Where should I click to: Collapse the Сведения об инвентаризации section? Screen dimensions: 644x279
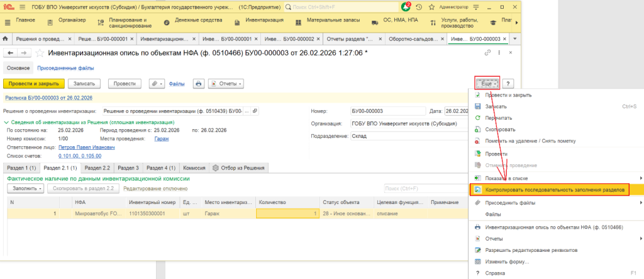click(7, 122)
